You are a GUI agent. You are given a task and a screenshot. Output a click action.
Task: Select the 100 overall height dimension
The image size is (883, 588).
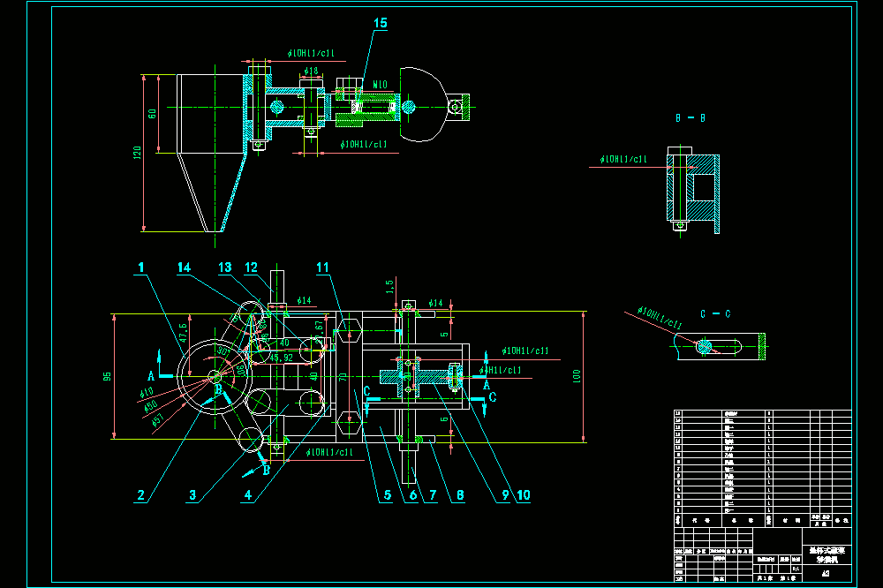(x=576, y=376)
